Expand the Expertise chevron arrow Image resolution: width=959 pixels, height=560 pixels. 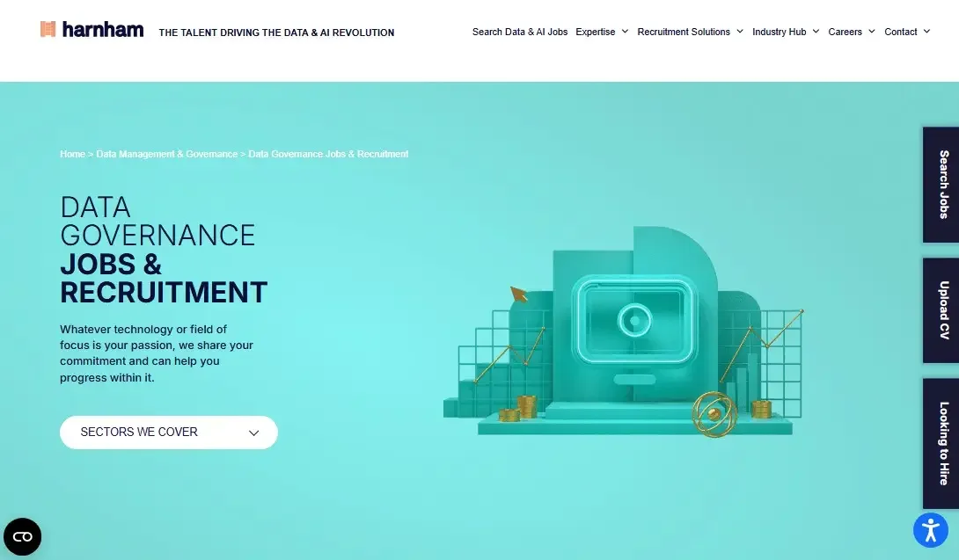(x=625, y=32)
